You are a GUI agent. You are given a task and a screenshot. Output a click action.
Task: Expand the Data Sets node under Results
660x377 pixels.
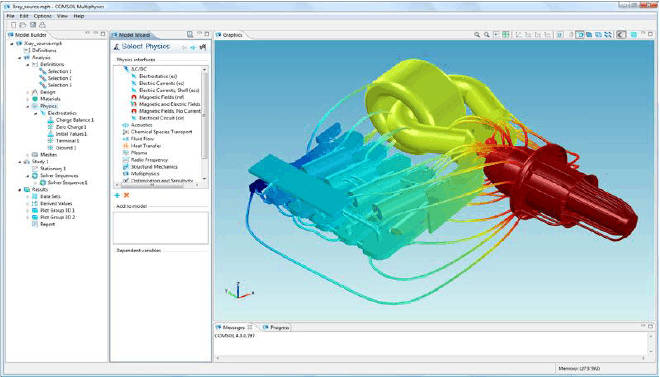(28, 196)
